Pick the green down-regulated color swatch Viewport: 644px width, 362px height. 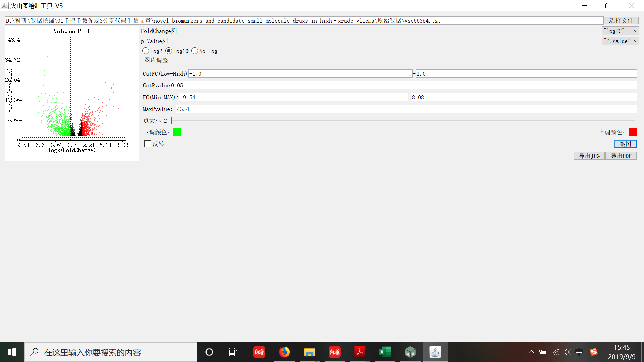click(177, 132)
